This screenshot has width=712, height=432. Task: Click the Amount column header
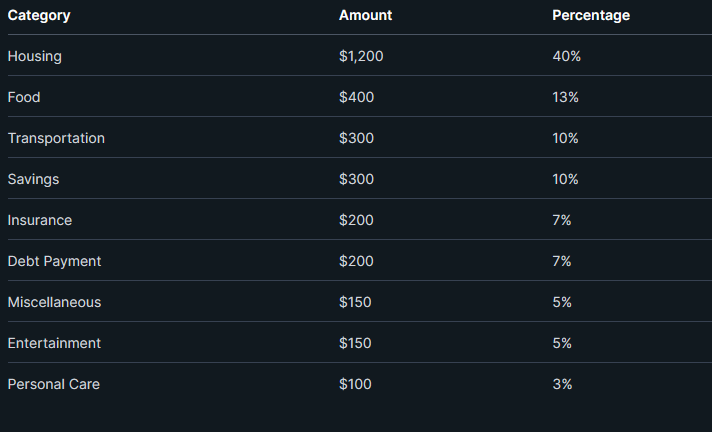[365, 15]
